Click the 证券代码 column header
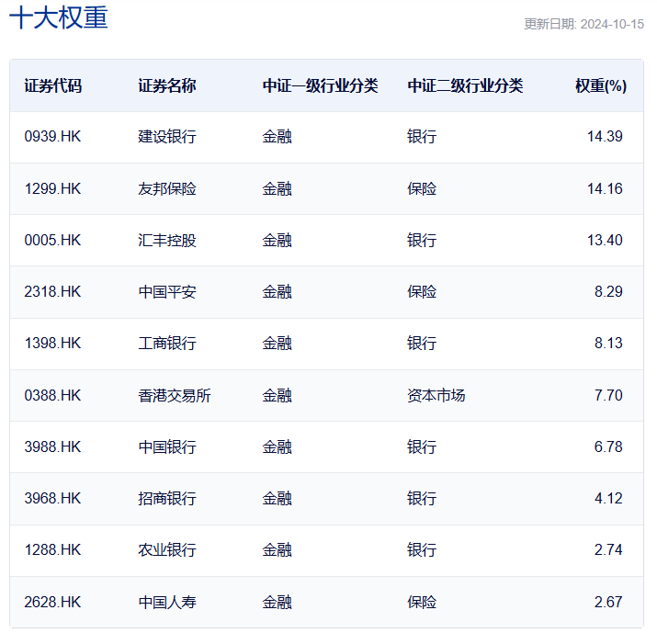657x644 pixels. click(52, 85)
